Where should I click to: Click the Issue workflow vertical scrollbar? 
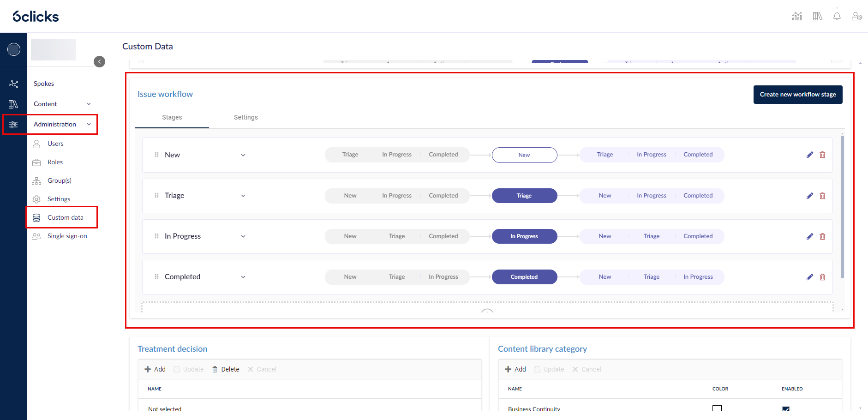(x=842, y=208)
